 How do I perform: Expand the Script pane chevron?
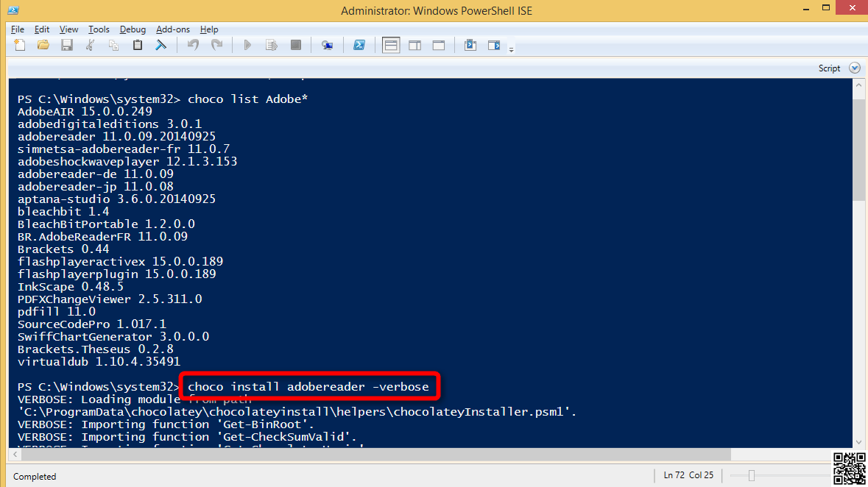[854, 68]
